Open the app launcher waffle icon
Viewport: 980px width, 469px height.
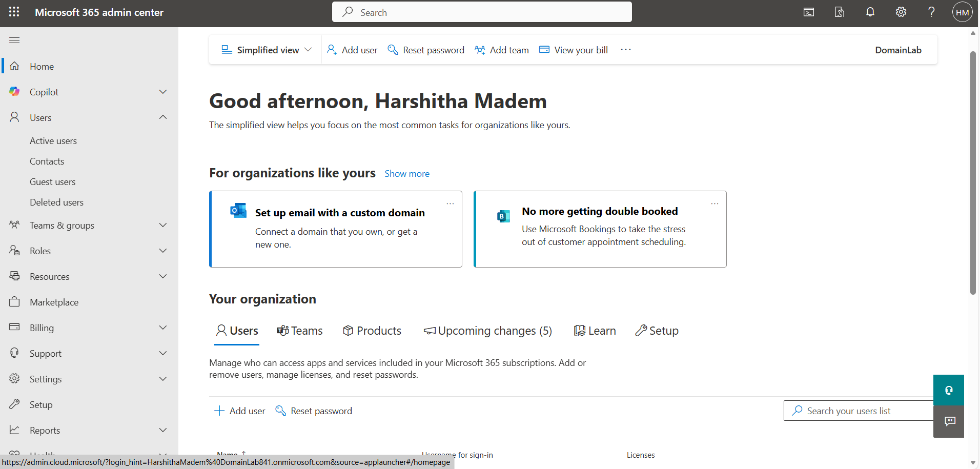click(x=14, y=12)
